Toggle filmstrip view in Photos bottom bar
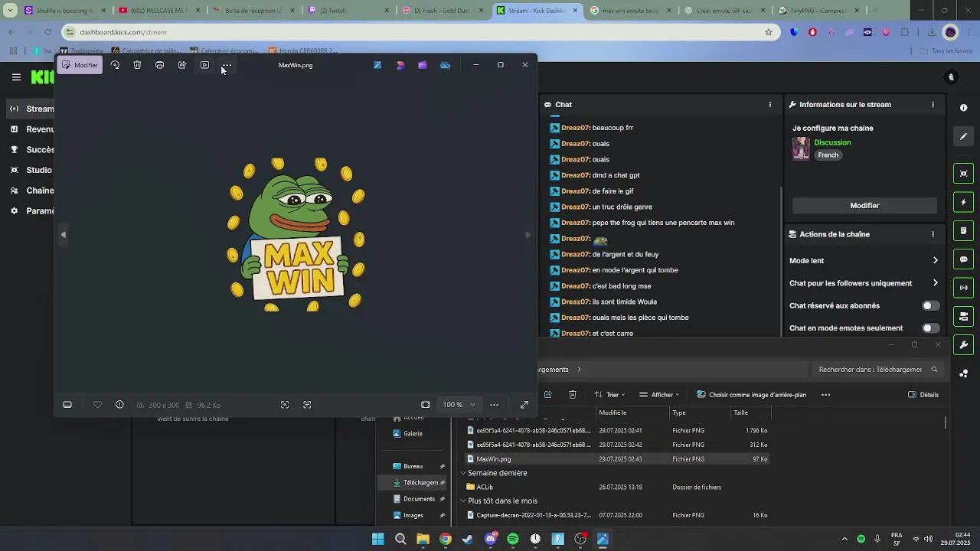This screenshot has height=551, width=980. click(x=67, y=405)
